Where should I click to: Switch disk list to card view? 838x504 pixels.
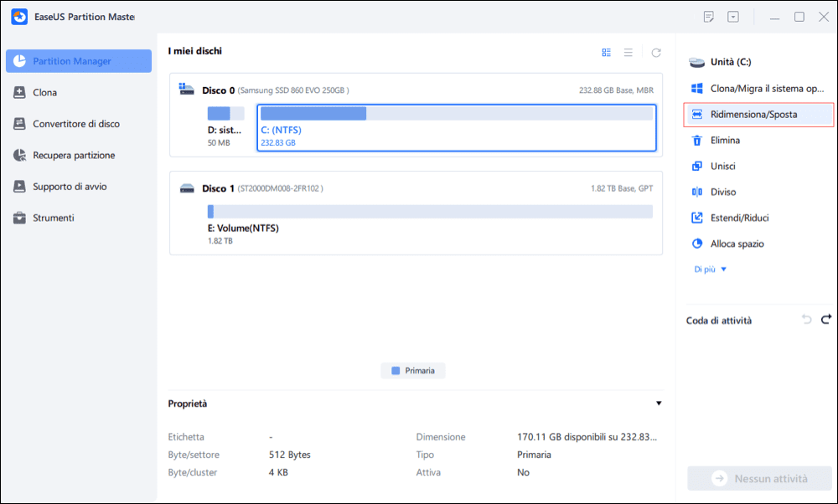tap(606, 52)
